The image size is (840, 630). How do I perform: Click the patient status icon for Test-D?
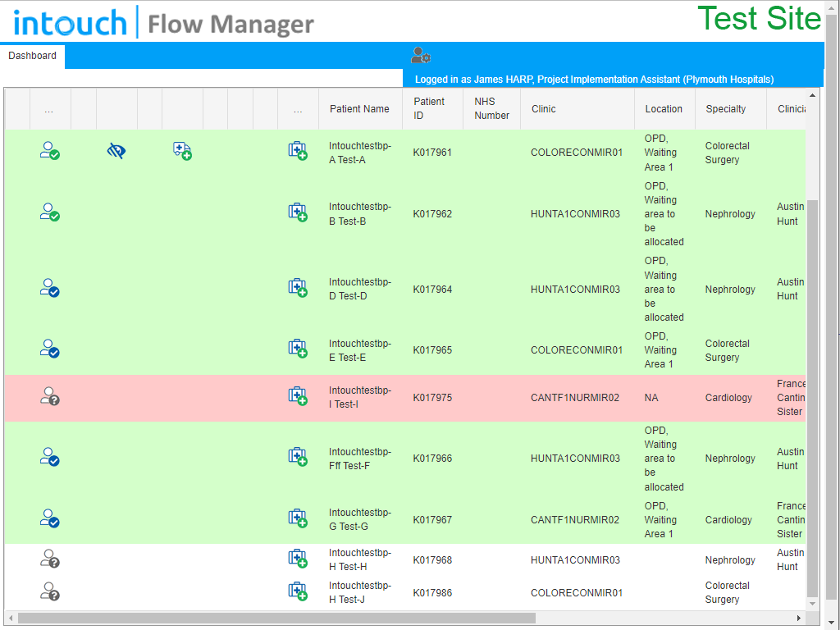pyautogui.click(x=50, y=288)
